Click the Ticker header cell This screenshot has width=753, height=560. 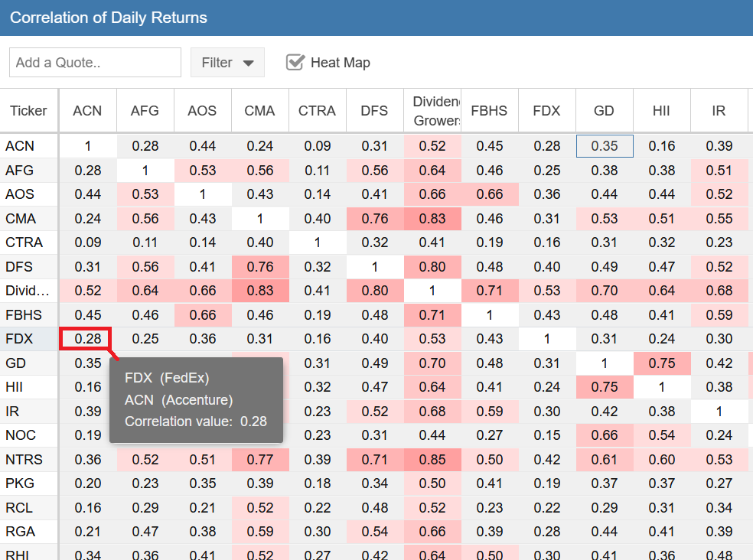coord(29,111)
